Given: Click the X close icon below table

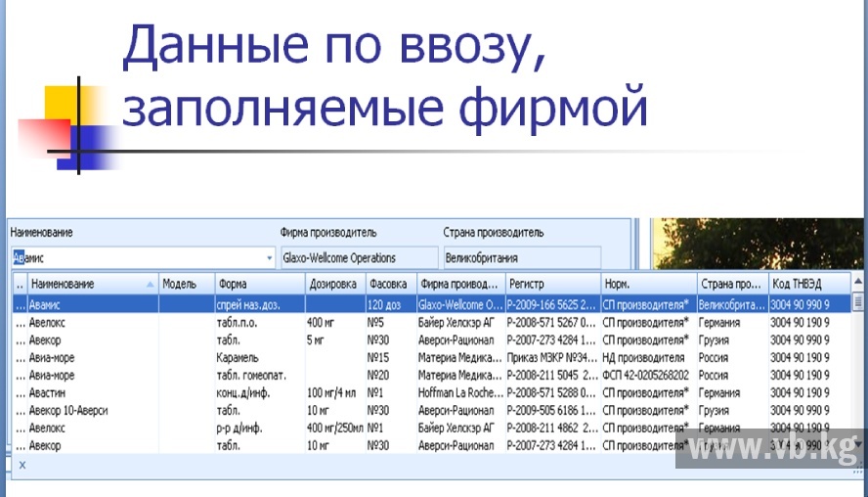Looking at the screenshot, I should click(x=22, y=466).
